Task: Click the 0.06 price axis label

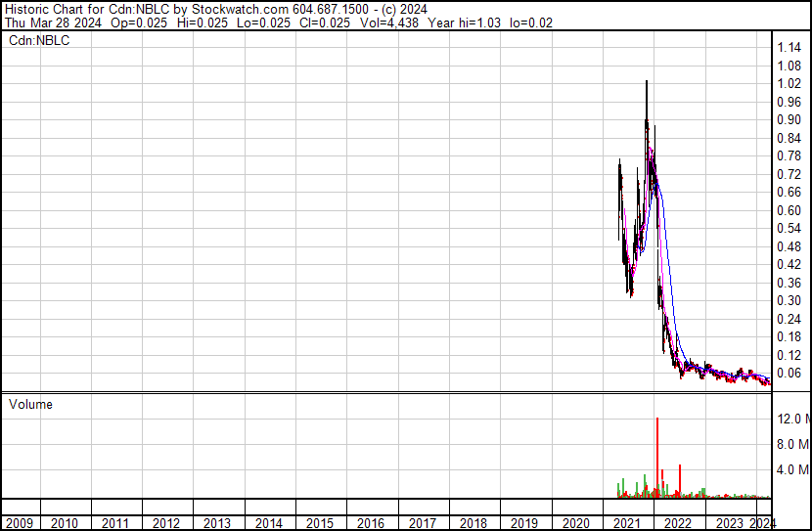Action: pos(789,373)
